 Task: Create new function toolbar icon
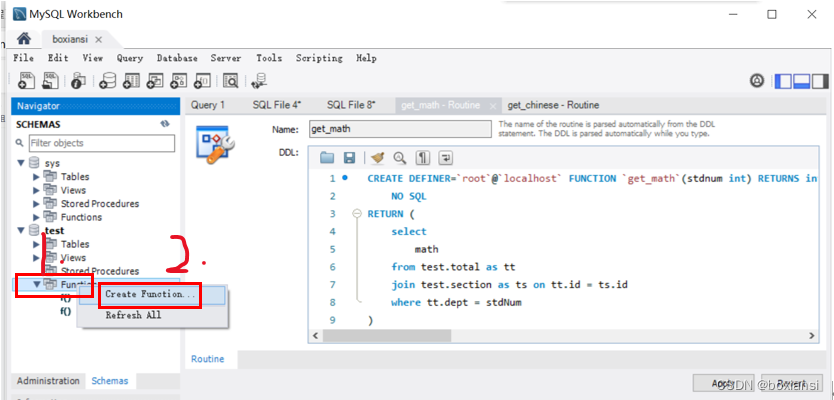pyautogui.click(x=203, y=80)
